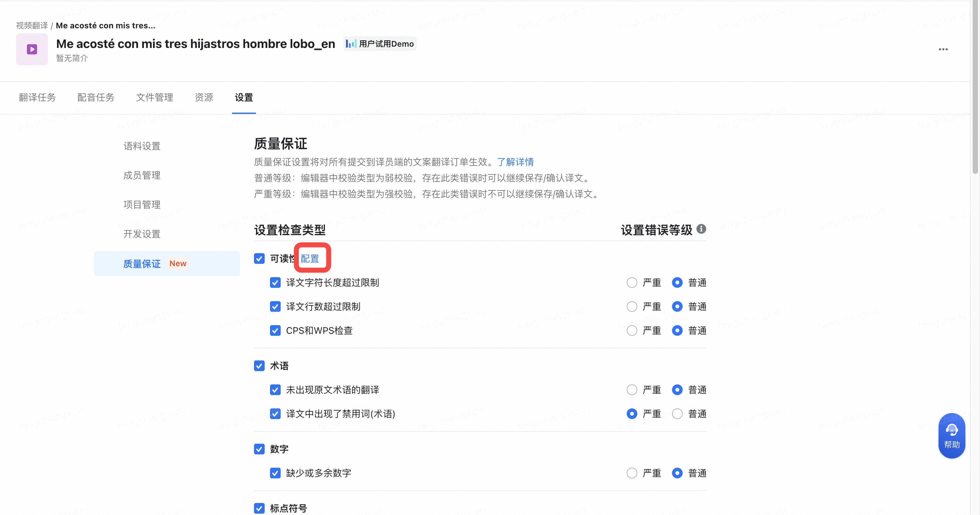This screenshot has width=980, height=515.
Task: Switch to the 配音任务 tab
Action: click(x=96, y=97)
